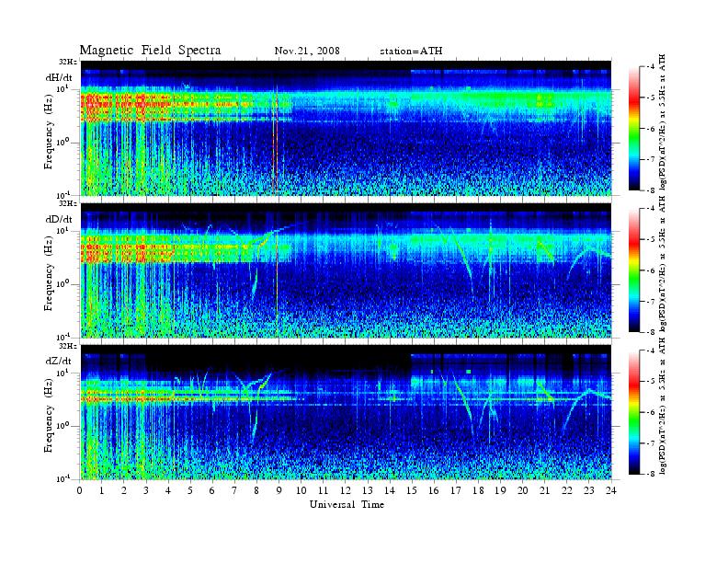Image resolution: width=728 pixels, height=563 pixels.
Task: Click hour tick label '12' on time axis
Action: tap(346, 490)
